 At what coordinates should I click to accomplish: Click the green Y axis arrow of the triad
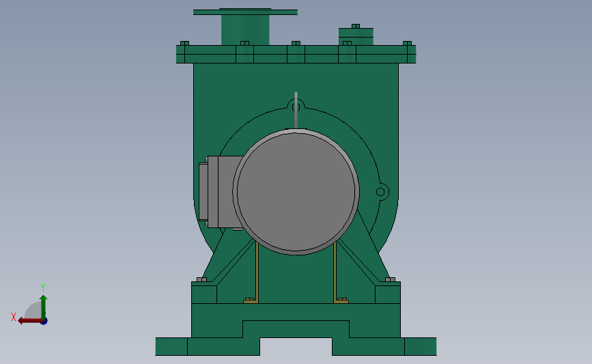44,307
